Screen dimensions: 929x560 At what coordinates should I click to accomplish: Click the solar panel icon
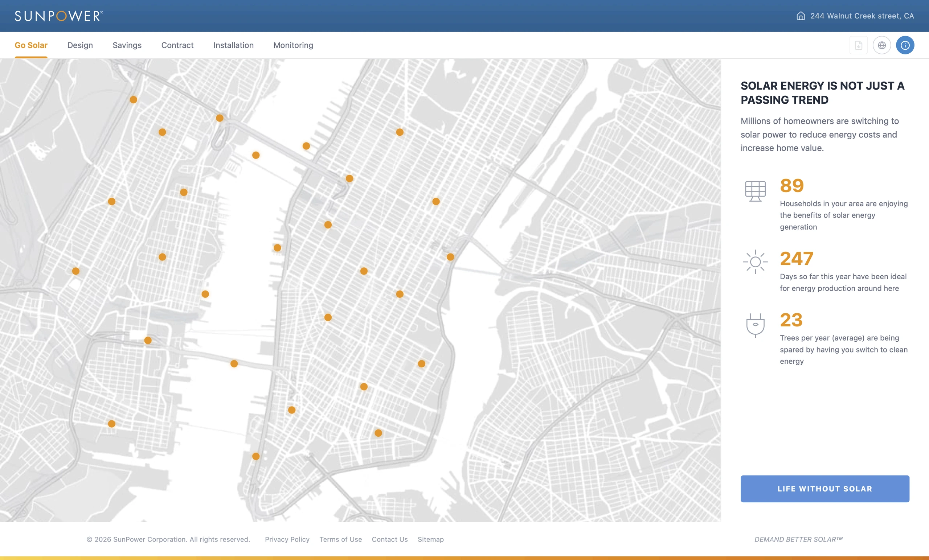755,191
